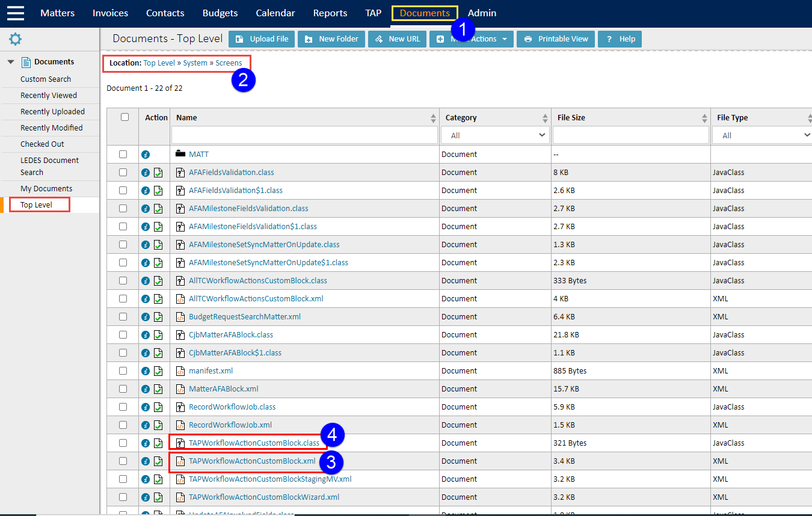The height and width of the screenshot is (516, 812).
Task: Click file icon beside BudgetRequestSearchMatter.xml
Action: point(180,317)
